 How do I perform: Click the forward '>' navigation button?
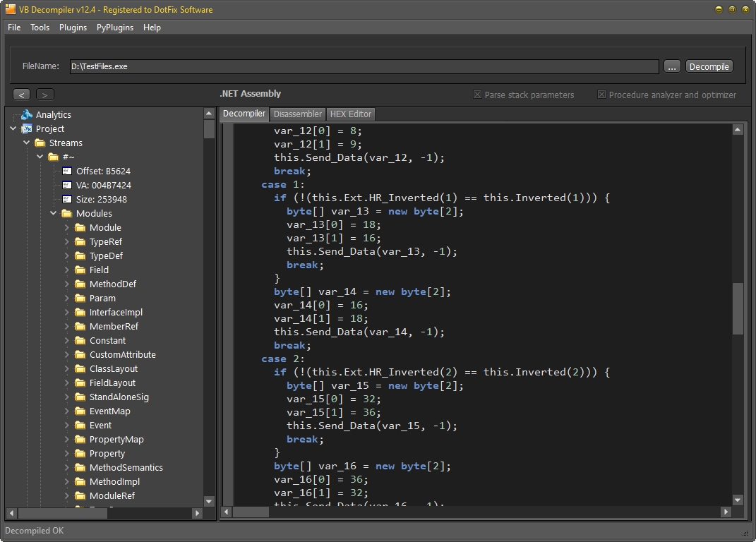pyautogui.click(x=45, y=95)
